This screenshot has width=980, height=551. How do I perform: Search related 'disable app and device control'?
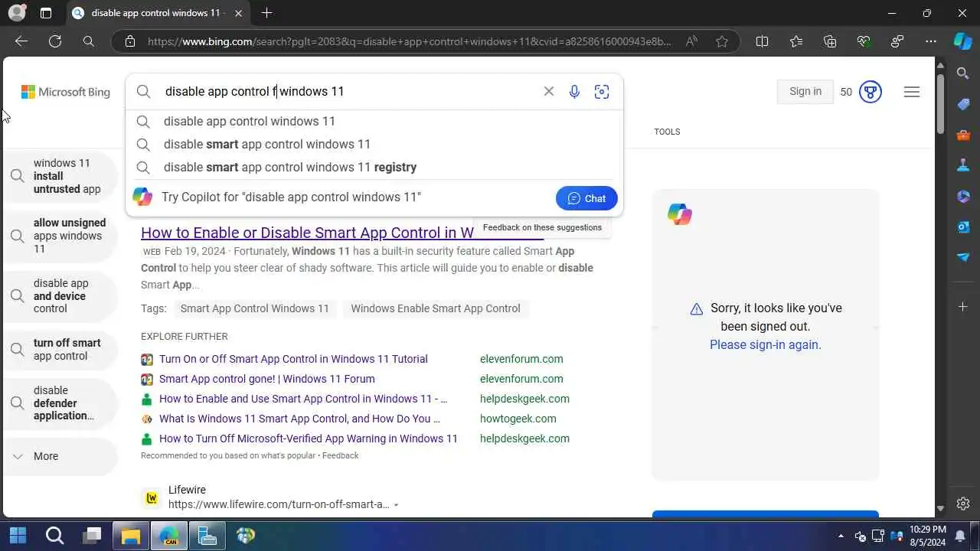point(60,296)
